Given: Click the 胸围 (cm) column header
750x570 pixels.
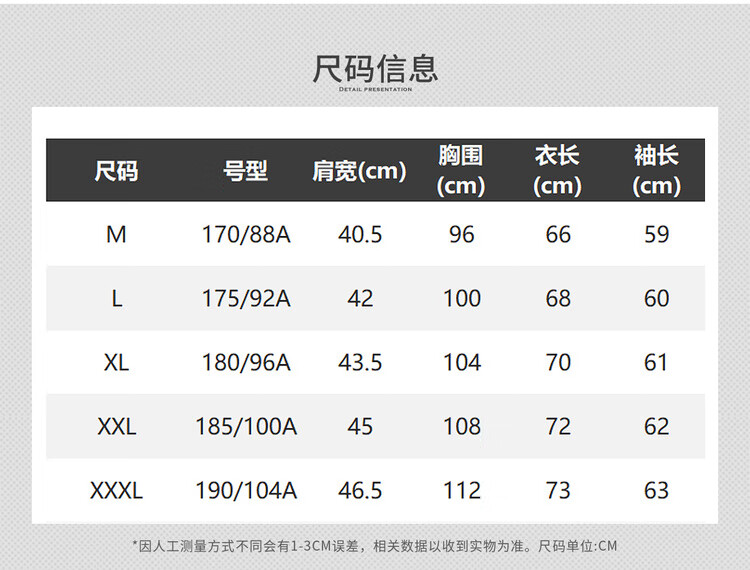Looking at the screenshot, I should pyautogui.click(x=461, y=171).
